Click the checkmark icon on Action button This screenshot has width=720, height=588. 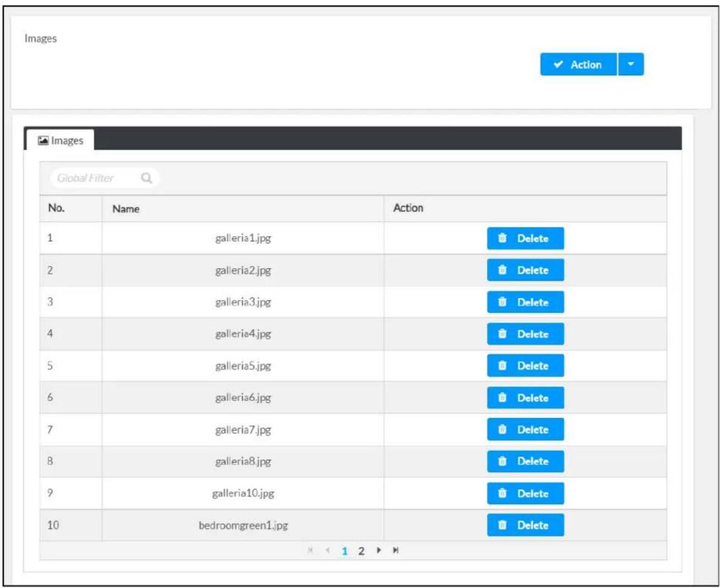coord(558,65)
